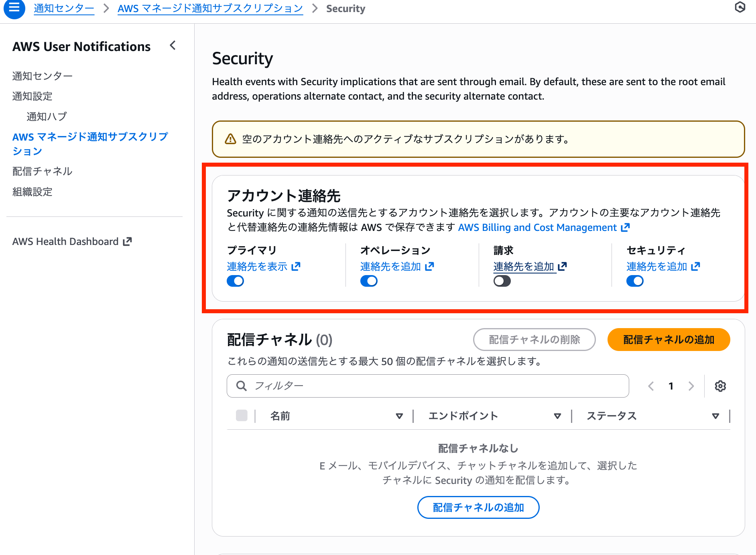
Task: Click the external link icon beside 連絡先を表示
Action: (x=297, y=266)
